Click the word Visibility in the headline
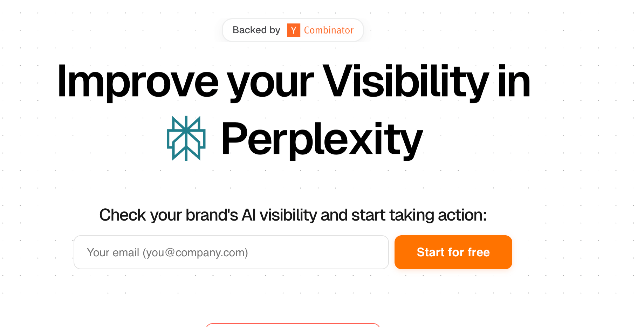The image size is (644, 327). point(405,82)
